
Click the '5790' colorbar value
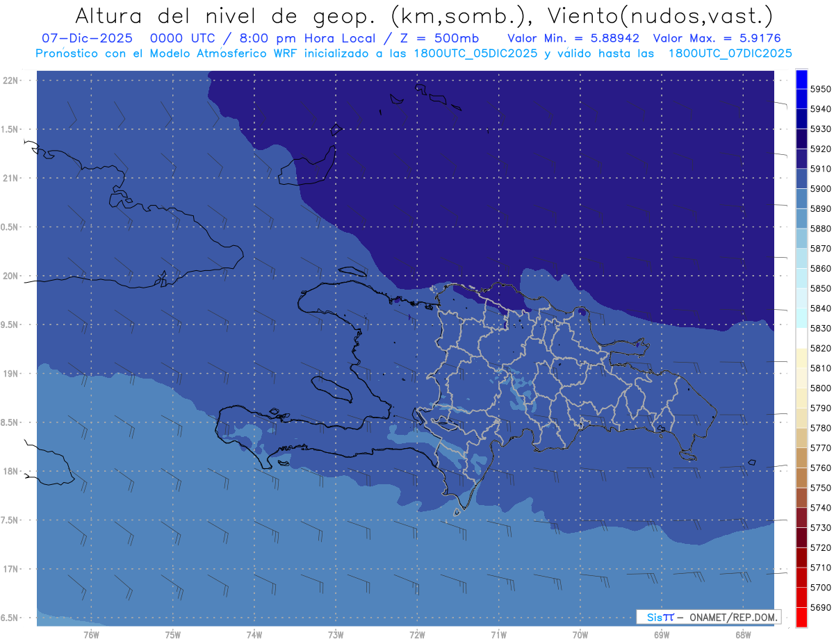(x=821, y=408)
